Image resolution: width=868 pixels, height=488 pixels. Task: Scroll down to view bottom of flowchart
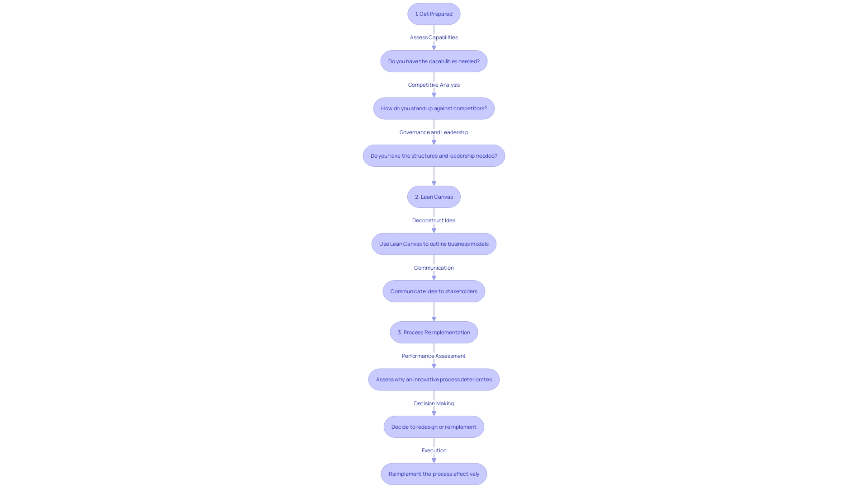click(x=434, y=474)
